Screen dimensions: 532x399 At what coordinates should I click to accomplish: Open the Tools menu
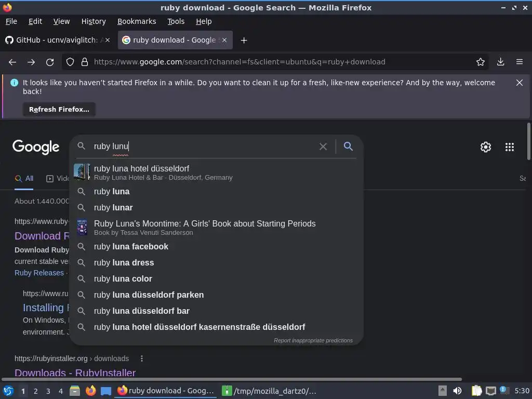click(x=176, y=21)
